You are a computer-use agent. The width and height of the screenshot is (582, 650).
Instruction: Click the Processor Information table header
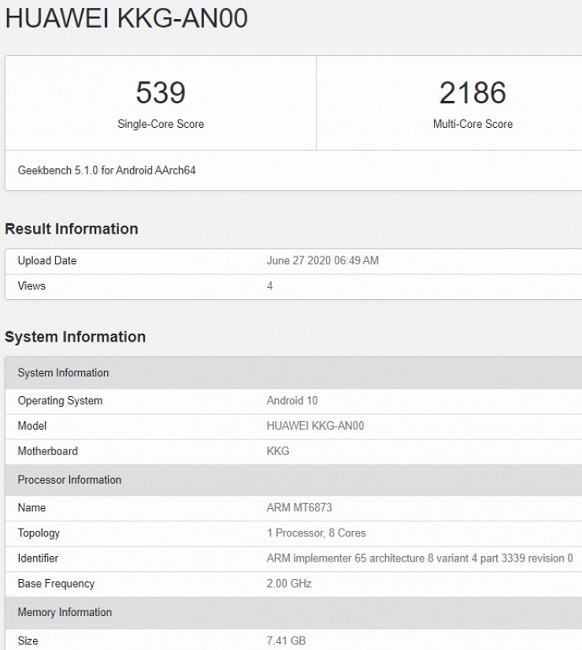click(293, 480)
